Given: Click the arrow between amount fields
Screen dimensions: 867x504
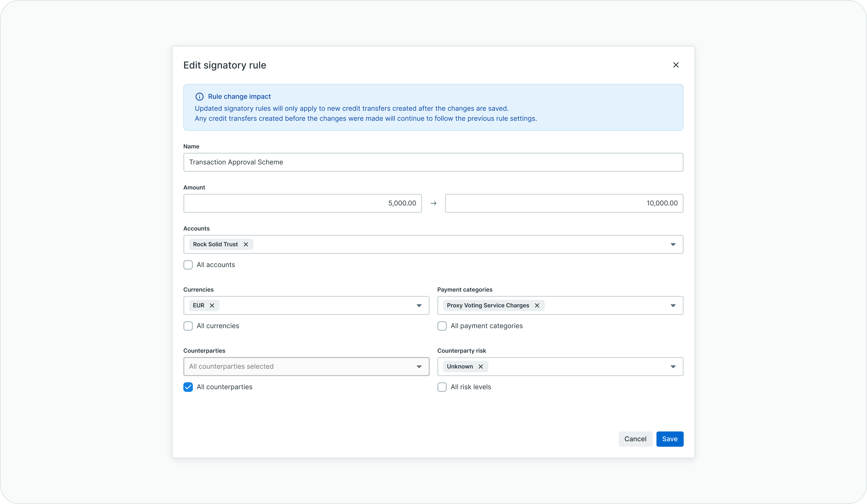Looking at the screenshot, I should [433, 203].
